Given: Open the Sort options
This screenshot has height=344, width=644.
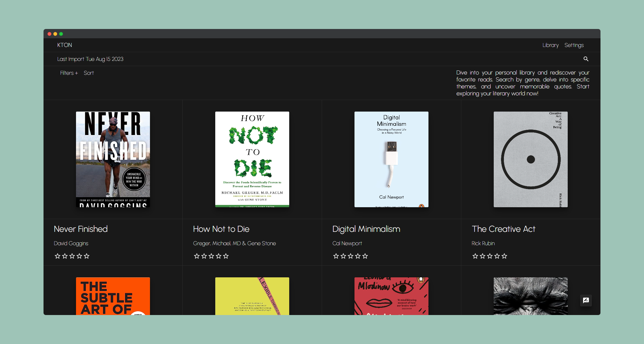Looking at the screenshot, I should point(89,73).
